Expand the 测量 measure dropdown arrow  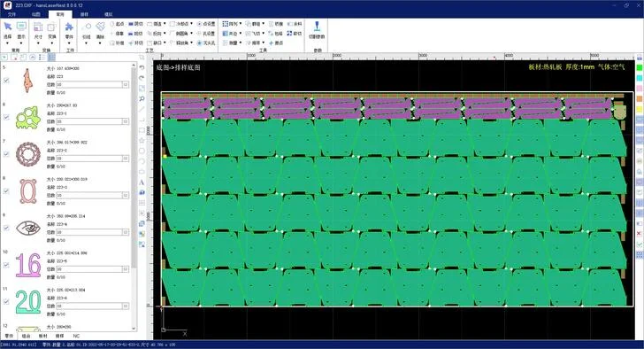coord(241,43)
